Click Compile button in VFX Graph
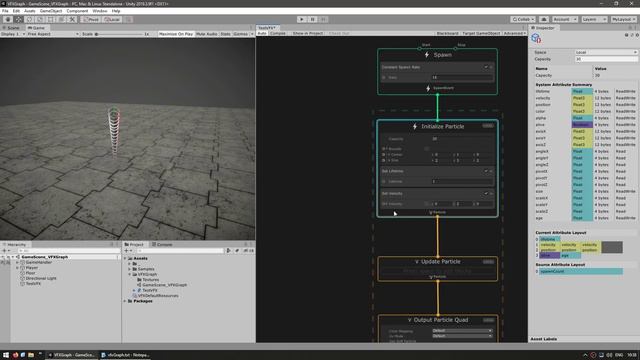640x360 pixels. (x=278, y=33)
